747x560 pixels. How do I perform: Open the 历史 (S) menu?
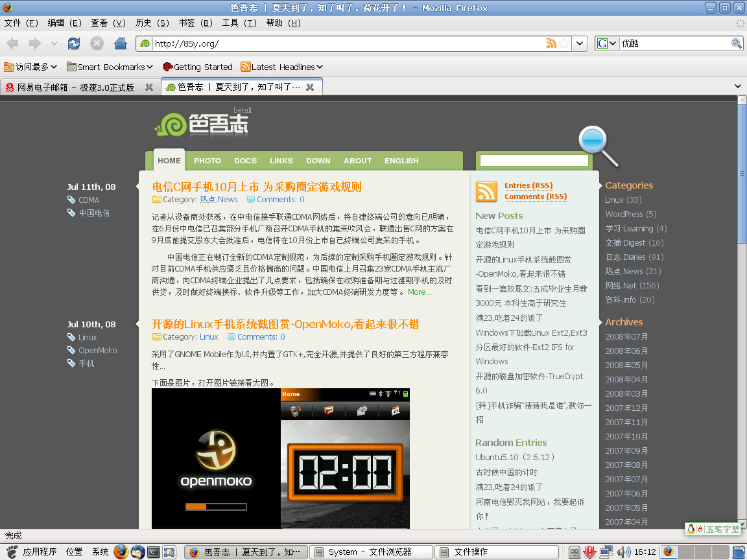click(x=152, y=23)
